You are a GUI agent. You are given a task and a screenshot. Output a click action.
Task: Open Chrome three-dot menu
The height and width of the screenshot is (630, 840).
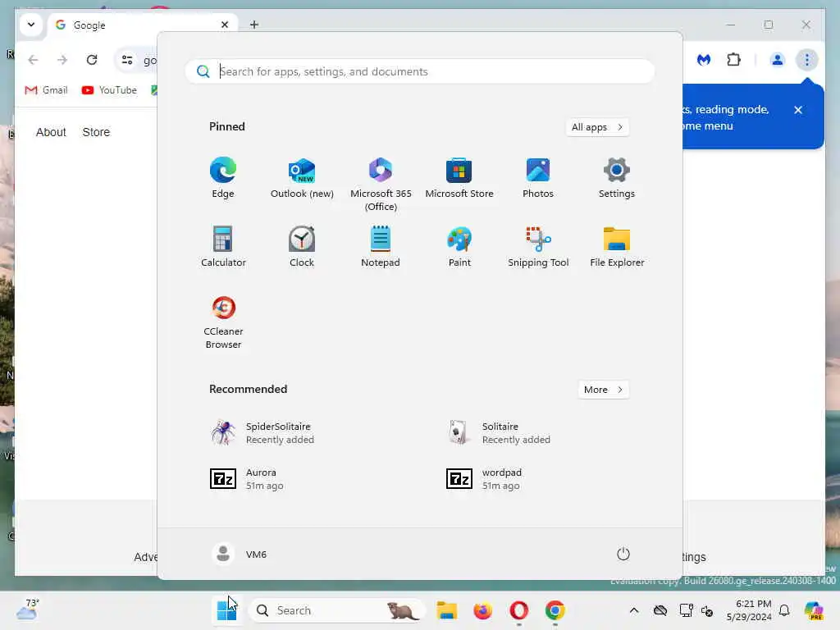pos(807,60)
